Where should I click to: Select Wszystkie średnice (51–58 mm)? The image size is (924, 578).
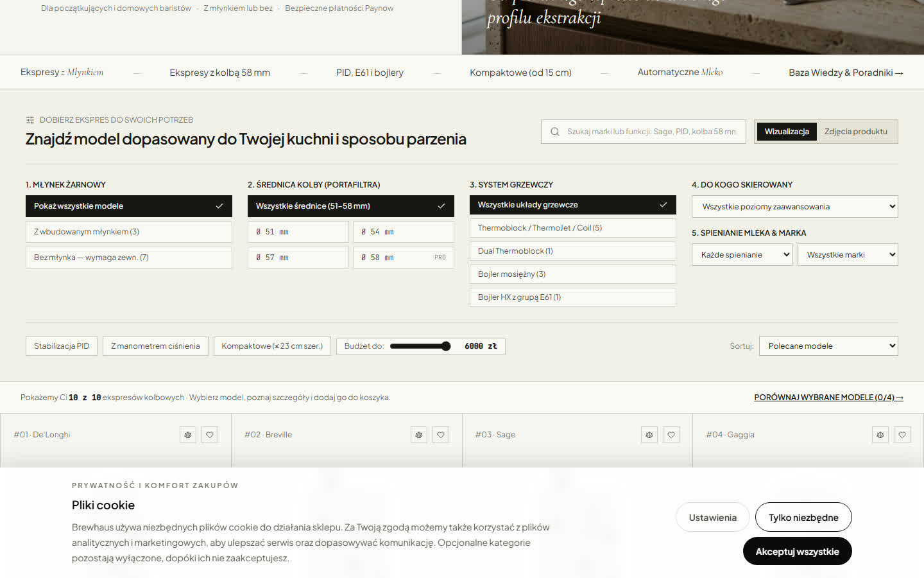[351, 206]
